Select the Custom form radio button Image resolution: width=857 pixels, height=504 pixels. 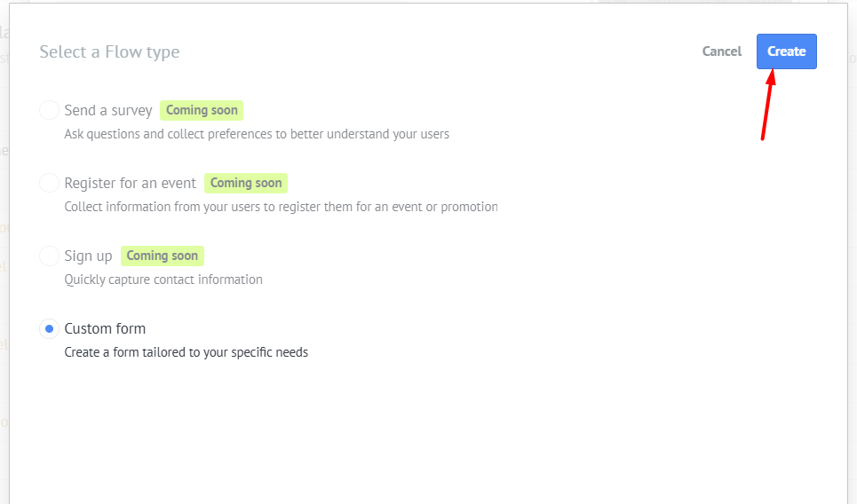click(49, 328)
